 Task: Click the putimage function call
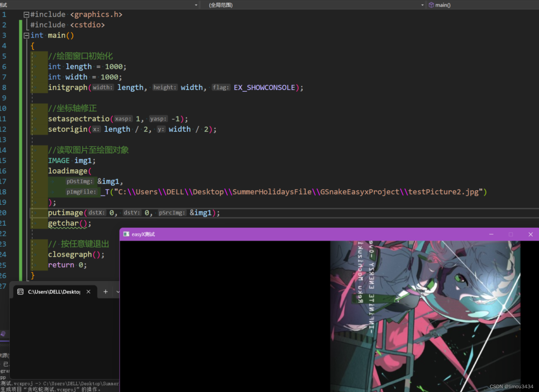65,213
